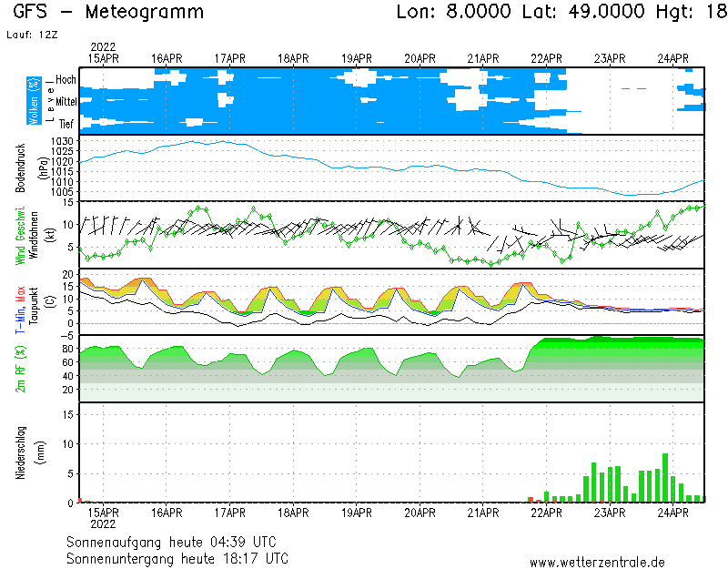Select 22APR on the bottom date axis
Screen dimensions: 728x569
pos(547,513)
